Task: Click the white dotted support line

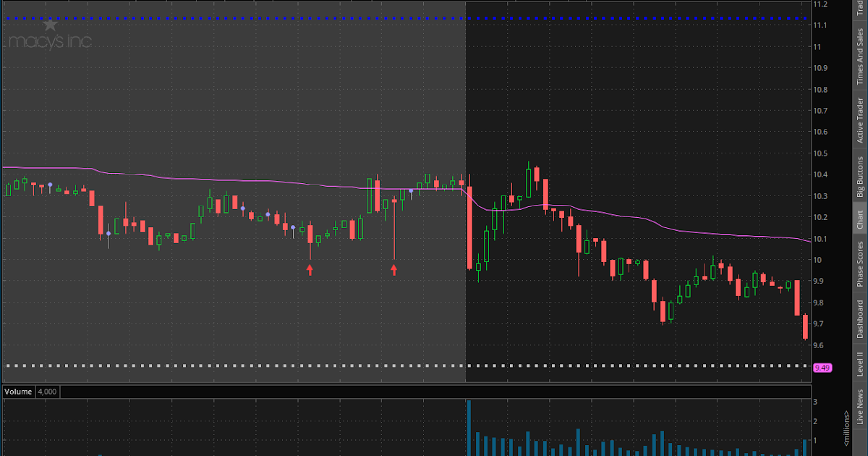Action: (x=289, y=366)
